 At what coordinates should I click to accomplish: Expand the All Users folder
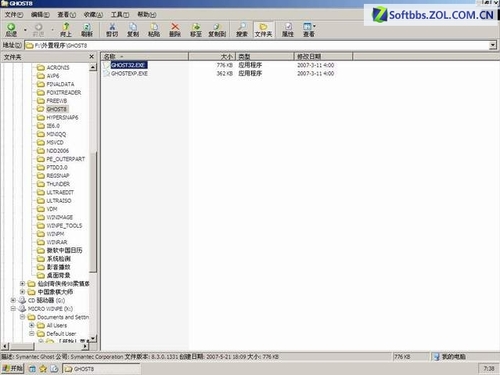point(32,325)
